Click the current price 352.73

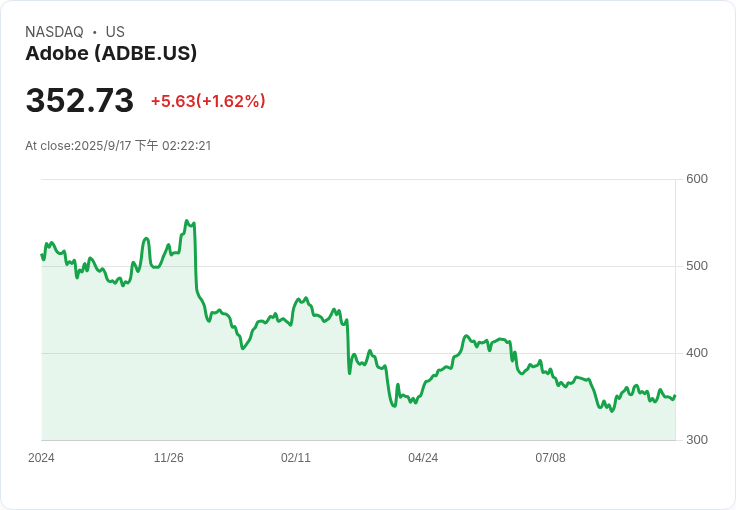click(x=79, y=100)
